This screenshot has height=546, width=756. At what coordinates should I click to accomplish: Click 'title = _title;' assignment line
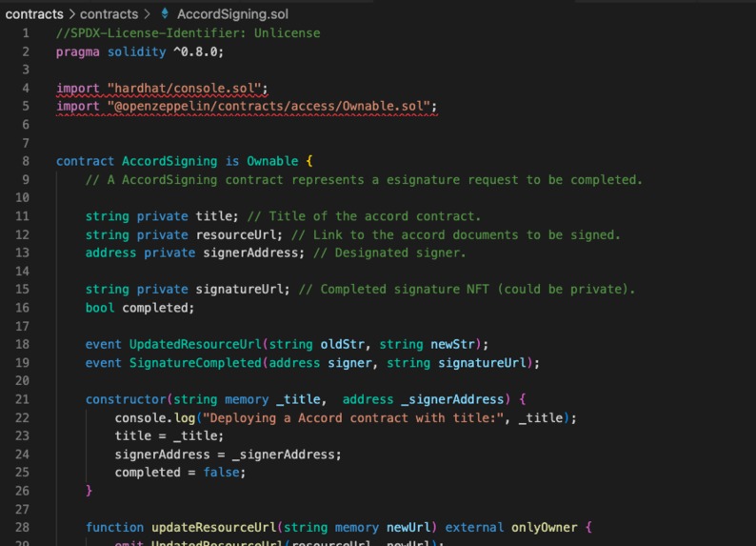point(169,436)
